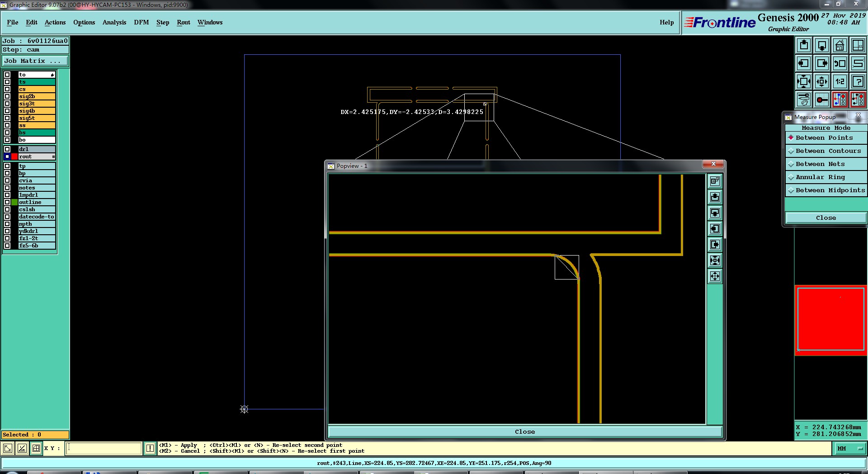Open the Help menu
The image size is (868, 474).
[x=667, y=22]
